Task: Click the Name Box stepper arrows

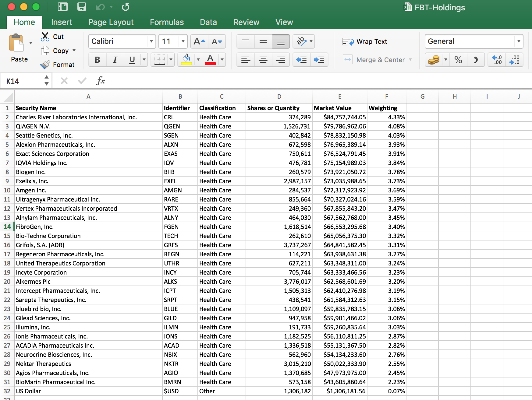Action: click(47, 81)
